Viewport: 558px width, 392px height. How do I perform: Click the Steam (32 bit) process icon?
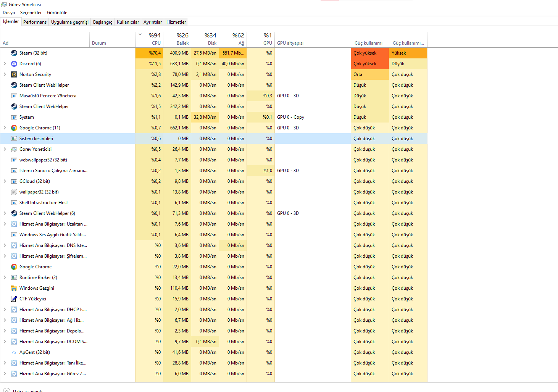tap(14, 53)
